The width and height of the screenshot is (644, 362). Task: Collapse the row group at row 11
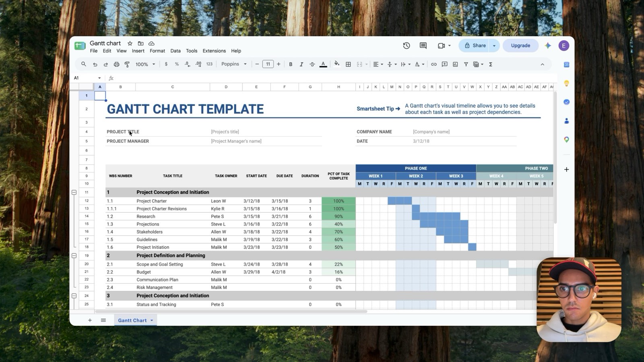click(74, 192)
